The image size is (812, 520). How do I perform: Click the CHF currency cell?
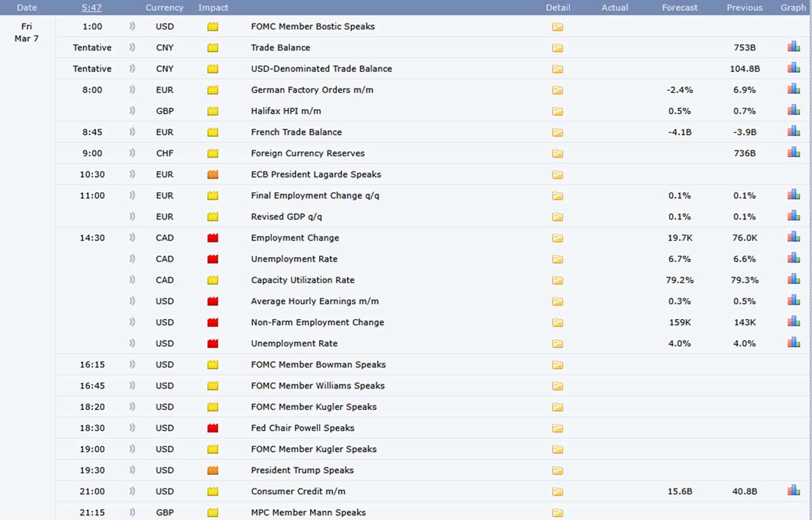pos(164,153)
